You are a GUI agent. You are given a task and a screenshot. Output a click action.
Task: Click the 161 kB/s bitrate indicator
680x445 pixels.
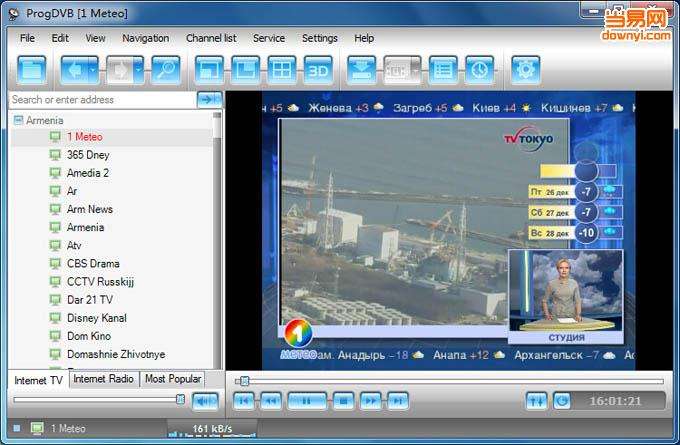click(212, 429)
